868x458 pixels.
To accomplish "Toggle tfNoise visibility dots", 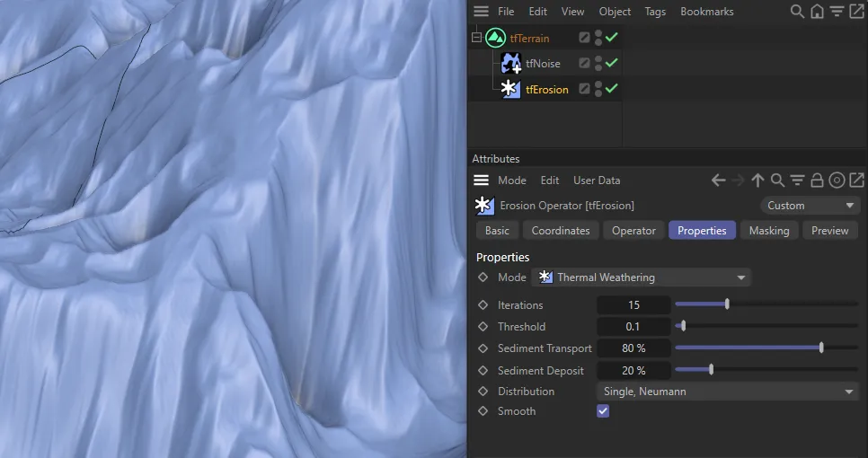I will (x=598, y=63).
